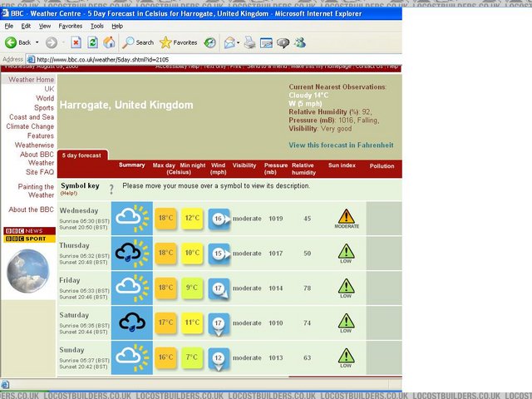Image resolution: width=532 pixels, height=399 pixels.
Task: Click Thursday's showers weather symbol
Action: pos(132,253)
